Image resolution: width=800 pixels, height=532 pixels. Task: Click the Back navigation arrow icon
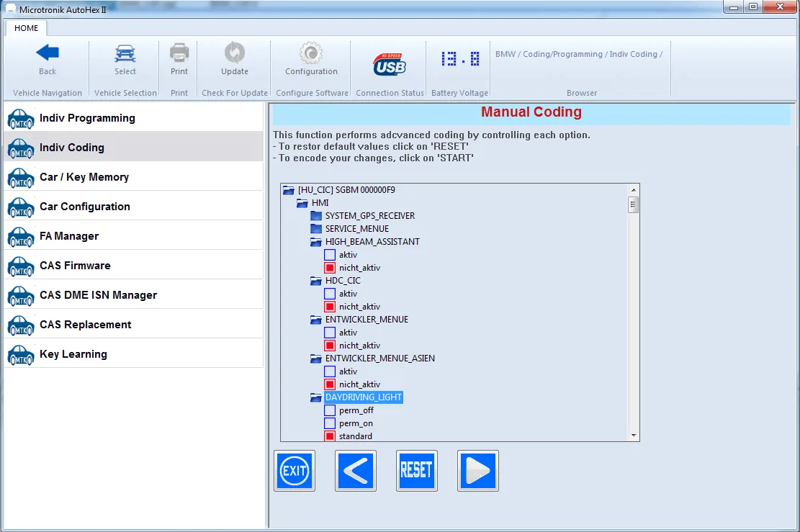pos(48,53)
